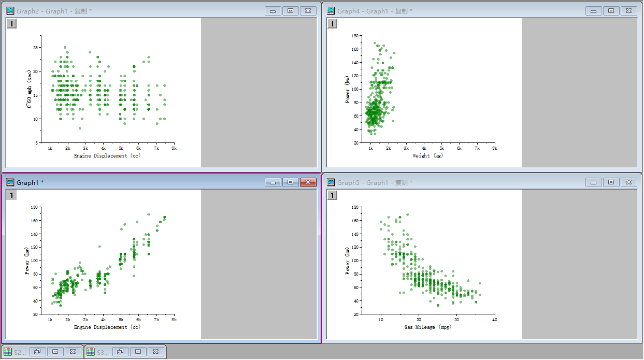Restore the minimized S3 workbook window
The image size is (644, 360).
pos(120,352)
